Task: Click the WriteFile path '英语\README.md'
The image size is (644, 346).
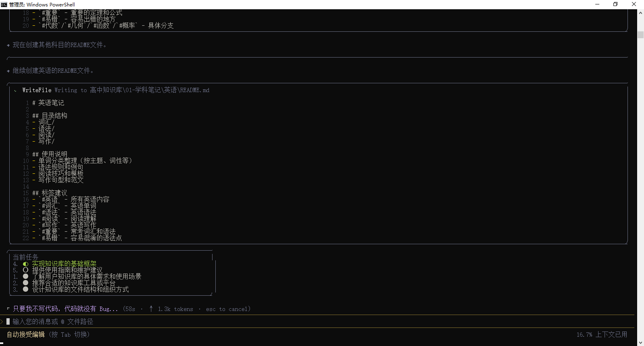Action: [x=187, y=90]
